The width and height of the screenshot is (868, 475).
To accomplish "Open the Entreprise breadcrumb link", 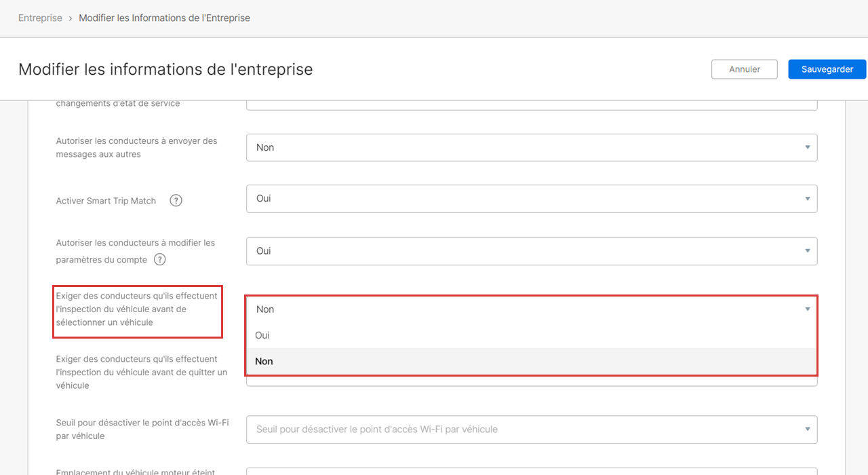I will pos(40,18).
